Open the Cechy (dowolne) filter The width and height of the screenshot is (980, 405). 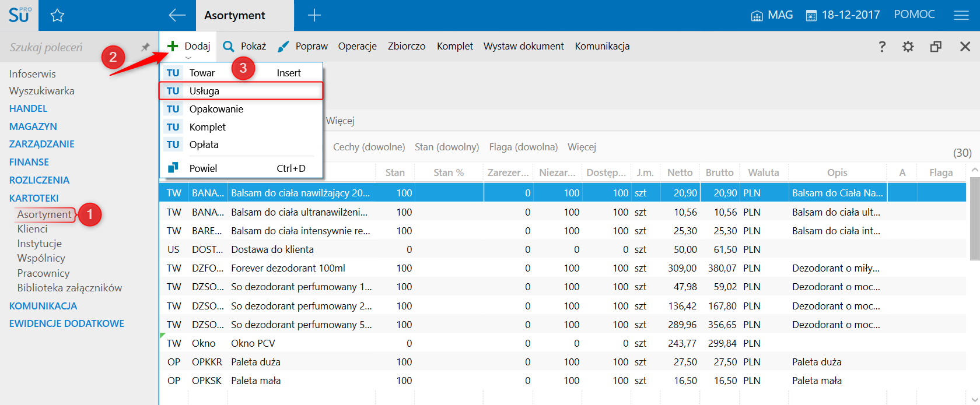click(x=369, y=147)
